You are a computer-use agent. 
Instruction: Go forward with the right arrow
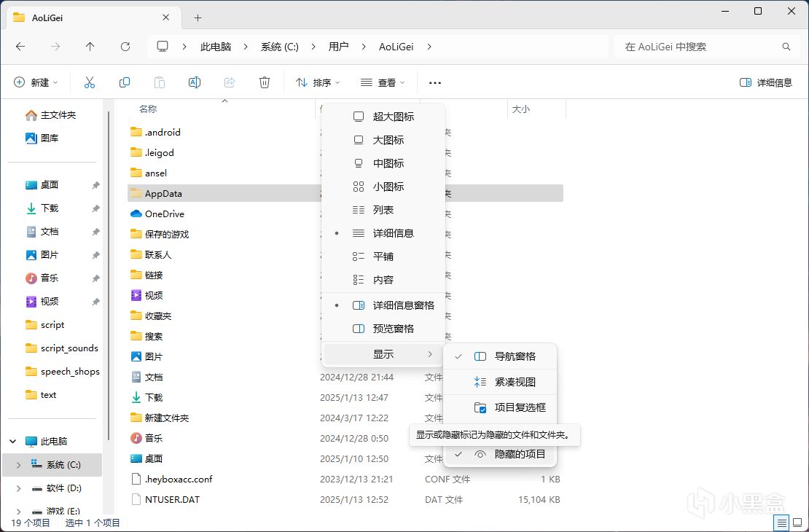(55, 47)
